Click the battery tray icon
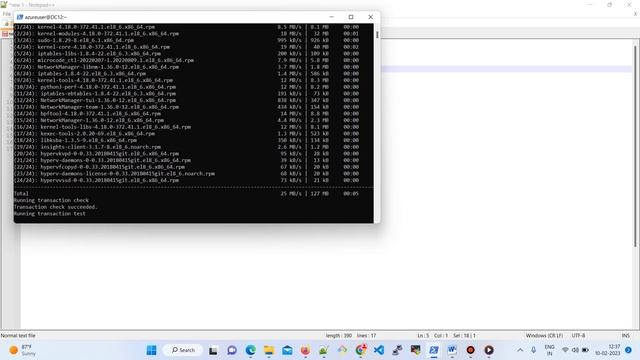The height and width of the screenshot is (360, 640). tap(585, 350)
